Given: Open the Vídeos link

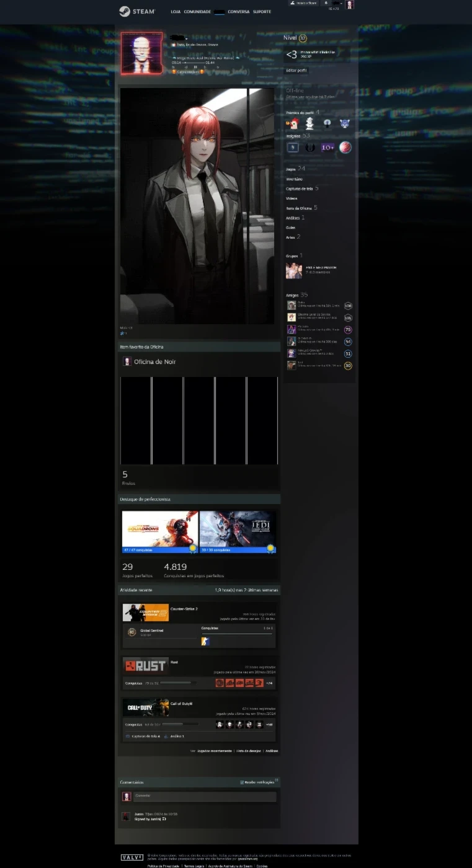Looking at the screenshot, I should (x=292, y=198).
